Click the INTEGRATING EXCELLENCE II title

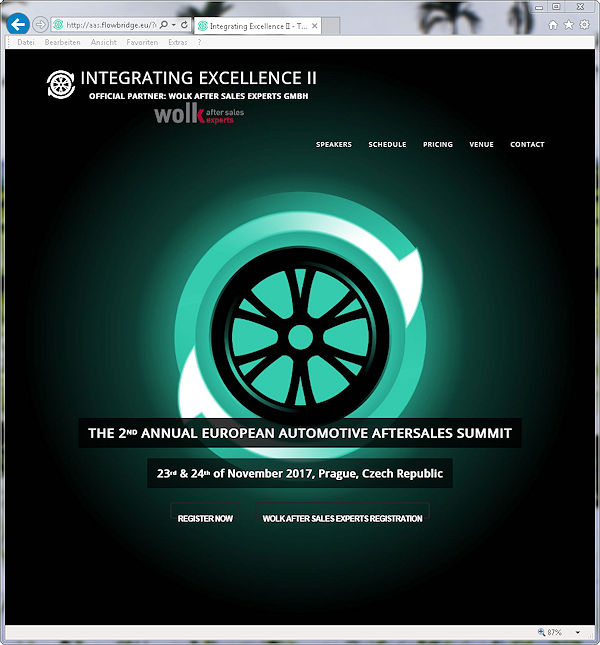coord(199,78)
